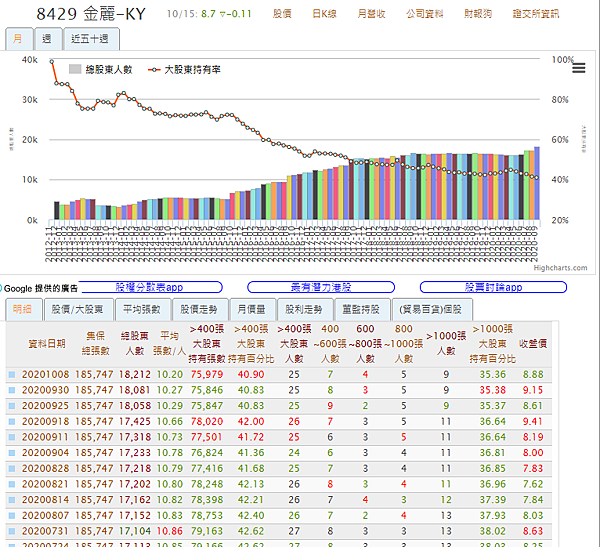This screenshot has width=600, height=547.
Task: Click the blue square icon for row 20200911
Action: pos(12,437)
